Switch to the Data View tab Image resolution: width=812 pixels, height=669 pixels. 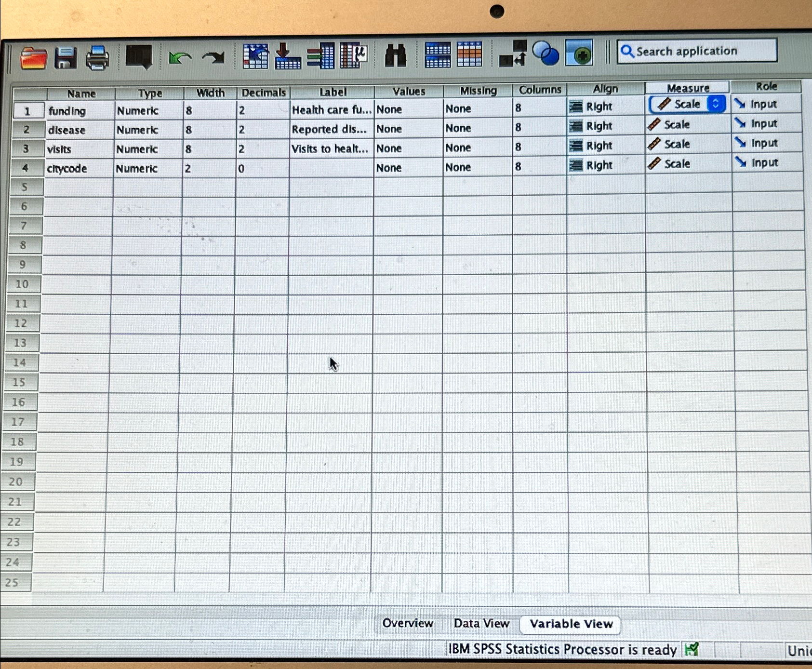pos(481,623)
